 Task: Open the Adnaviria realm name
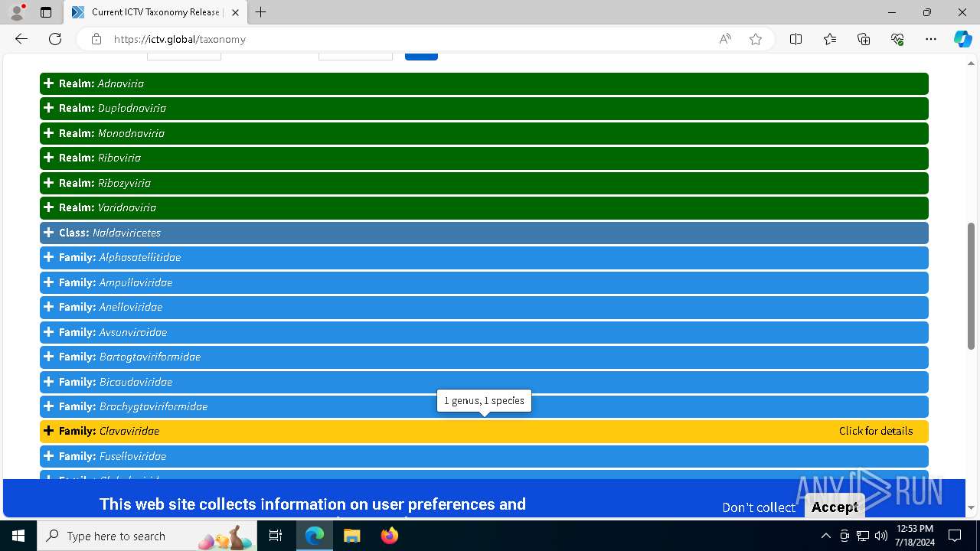pyautogui.click(x=121, y=83)
